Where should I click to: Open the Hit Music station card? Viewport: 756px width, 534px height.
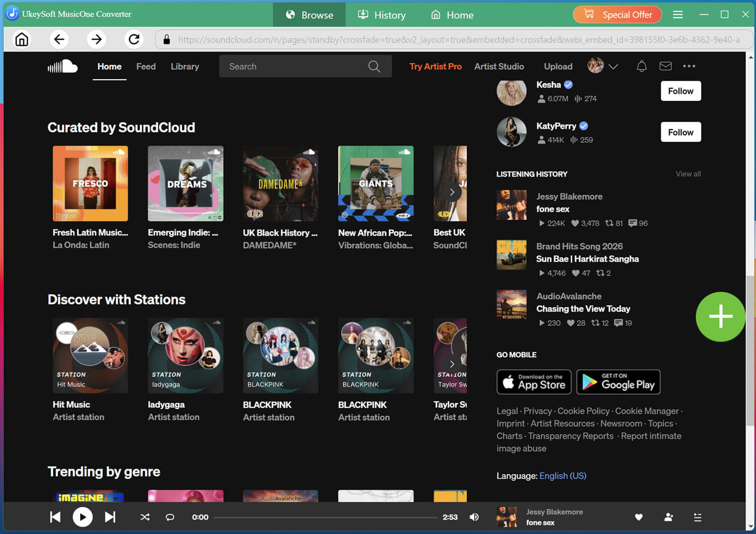click(90, 355)
